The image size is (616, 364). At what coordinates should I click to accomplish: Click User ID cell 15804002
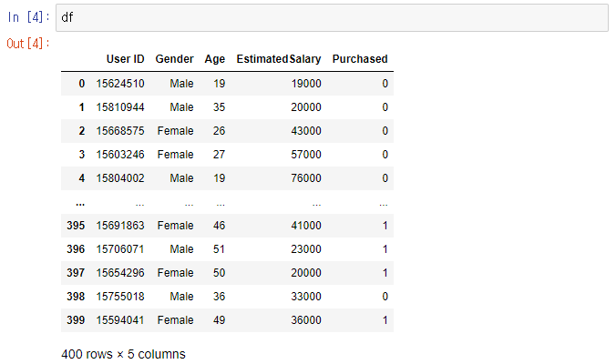(120, 178)
